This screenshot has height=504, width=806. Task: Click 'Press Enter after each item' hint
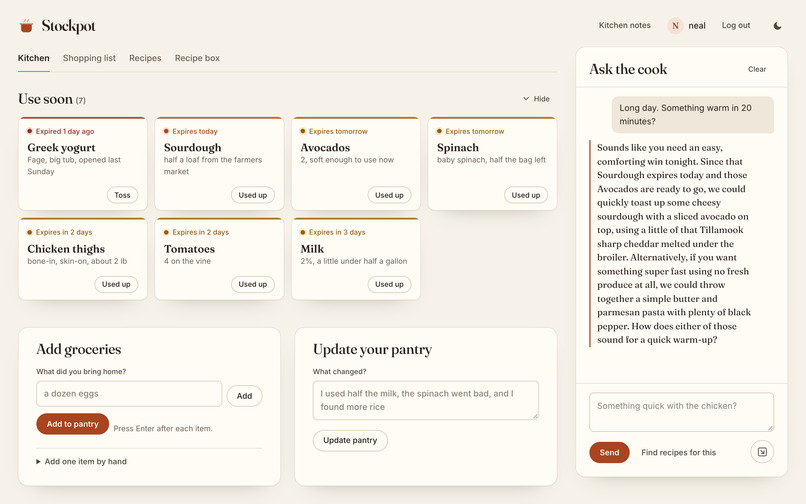point(163,428)
